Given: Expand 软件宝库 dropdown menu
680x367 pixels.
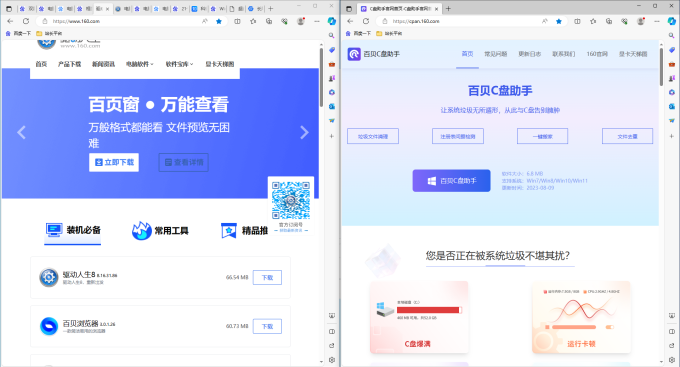Looking at the screenshot, I should tap(179, 64).
